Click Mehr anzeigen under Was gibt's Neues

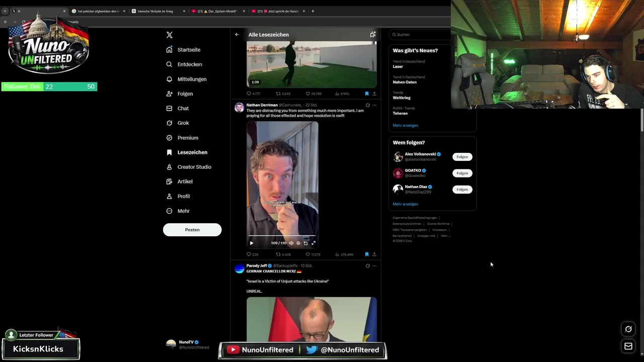click(406, 125)
